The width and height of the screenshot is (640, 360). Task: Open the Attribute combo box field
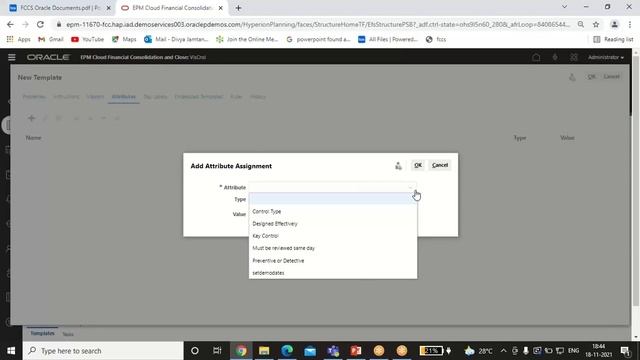tap(333, 187)
